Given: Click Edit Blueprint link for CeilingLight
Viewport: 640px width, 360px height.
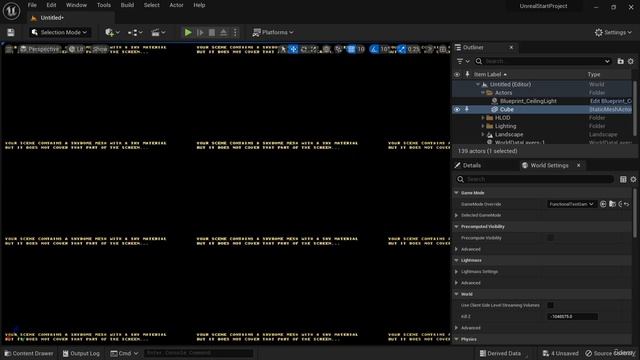Looking at the screenshot, I should (610, 101).
